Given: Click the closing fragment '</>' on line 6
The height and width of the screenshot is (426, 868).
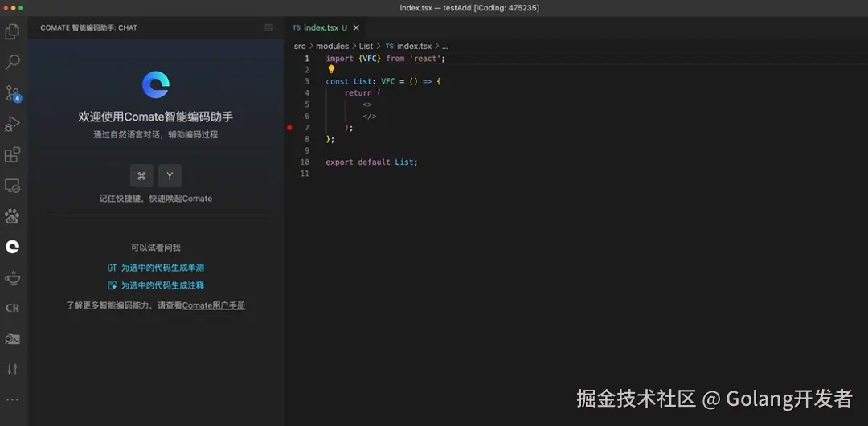Looking at the screenshot, I should [x=370, y=117].
